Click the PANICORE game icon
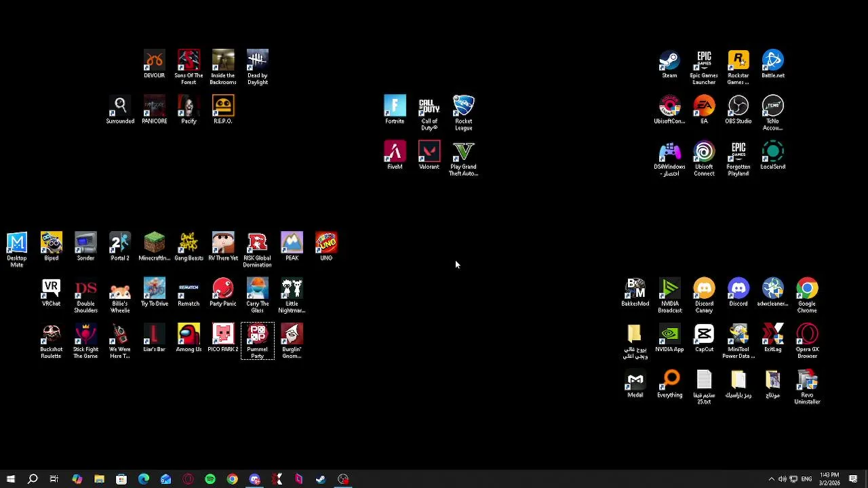 click(154, 110)
